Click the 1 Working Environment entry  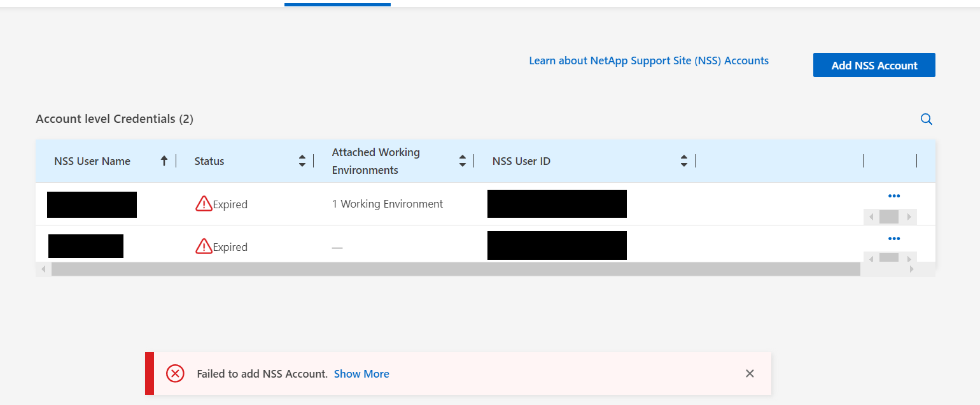point(387,204)
